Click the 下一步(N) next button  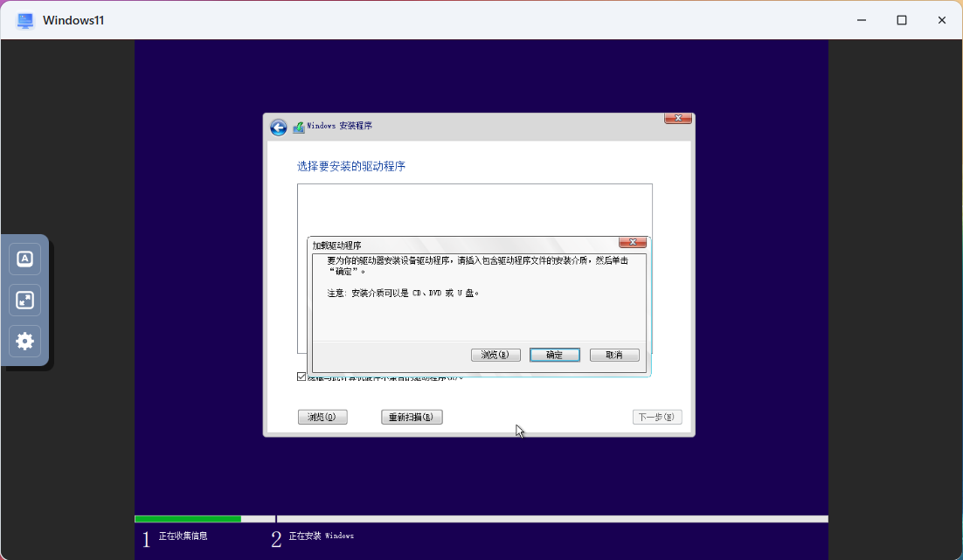coord(657,417)
